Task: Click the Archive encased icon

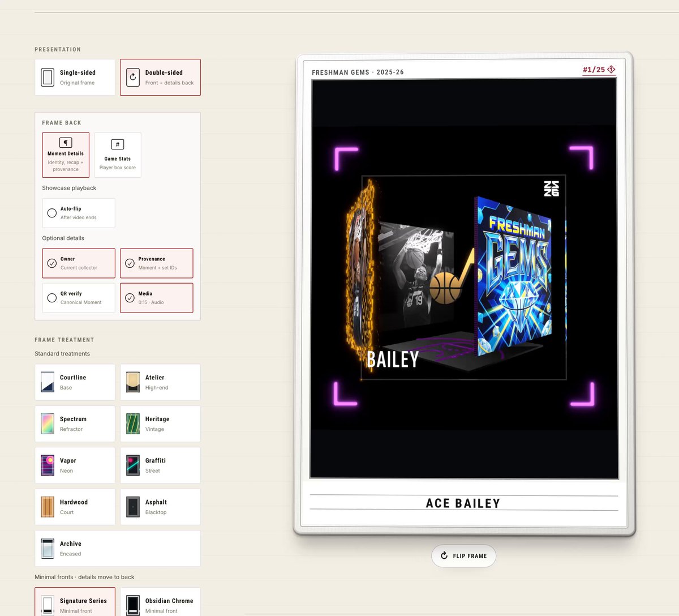Action: click(48, 549)
